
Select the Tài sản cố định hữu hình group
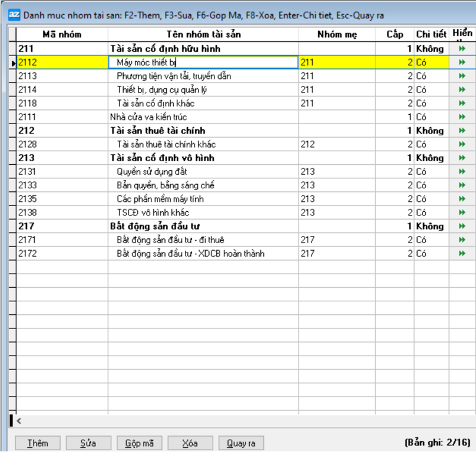[x=165, y=49]
